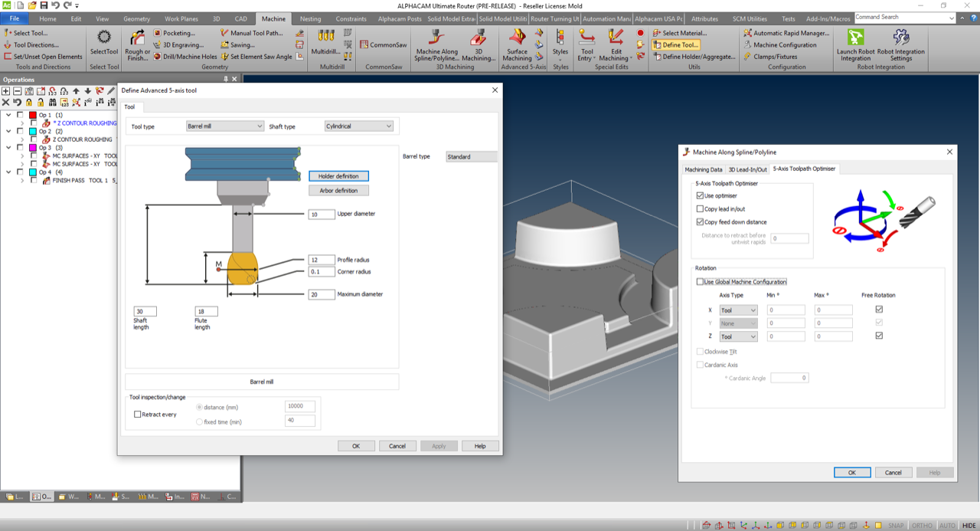Open the Shaft type dropdown
980x531 pixels.
[x=358, y=126]
